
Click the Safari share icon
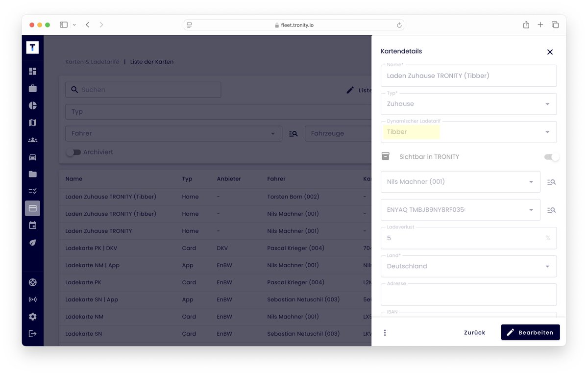(x=526, y=25)
